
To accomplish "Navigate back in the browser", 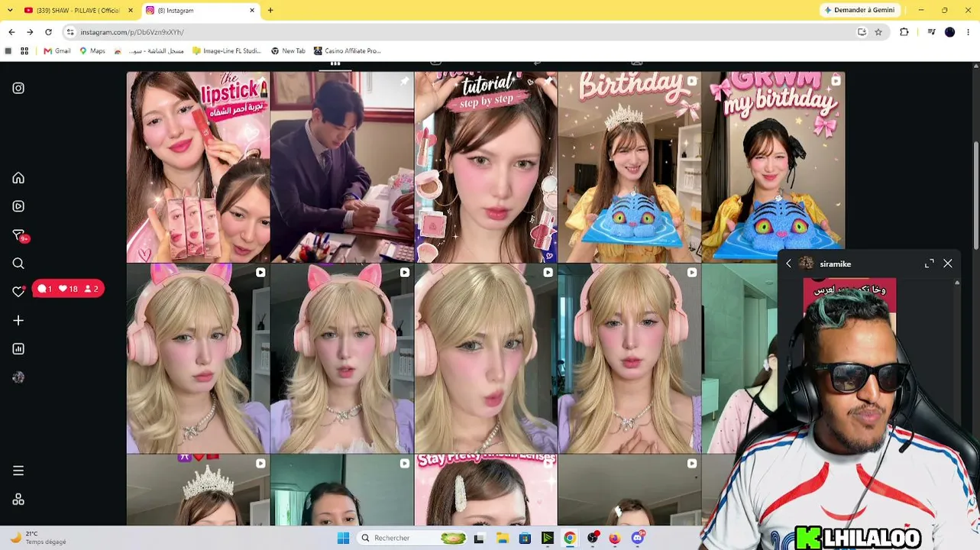I will tap(11, 32).
